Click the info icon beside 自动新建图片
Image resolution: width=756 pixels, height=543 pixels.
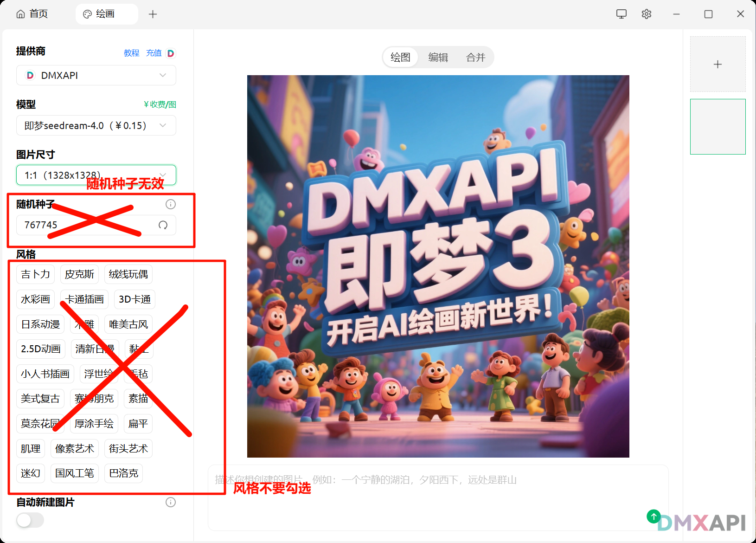pos(171,502)
